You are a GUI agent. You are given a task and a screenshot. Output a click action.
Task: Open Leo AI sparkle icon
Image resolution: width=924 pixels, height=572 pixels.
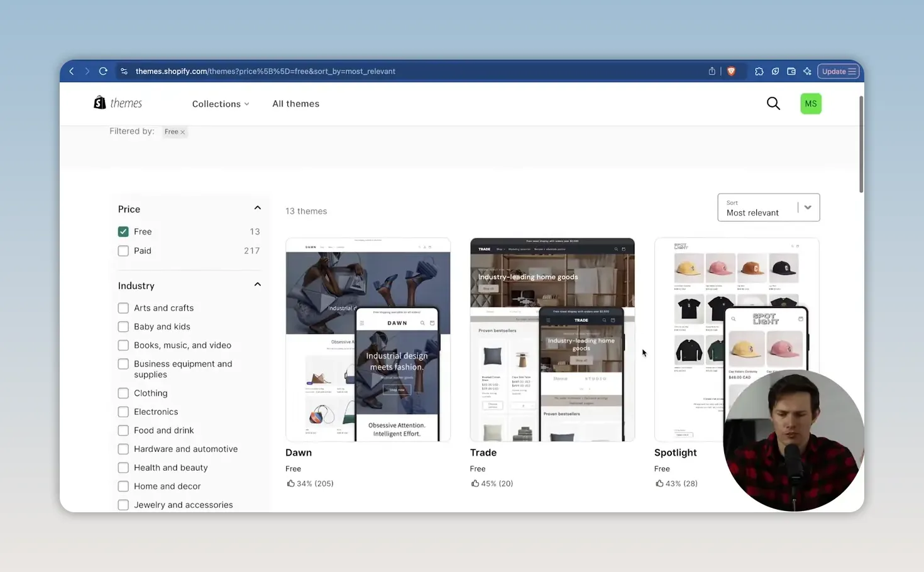tap(807, 71)
